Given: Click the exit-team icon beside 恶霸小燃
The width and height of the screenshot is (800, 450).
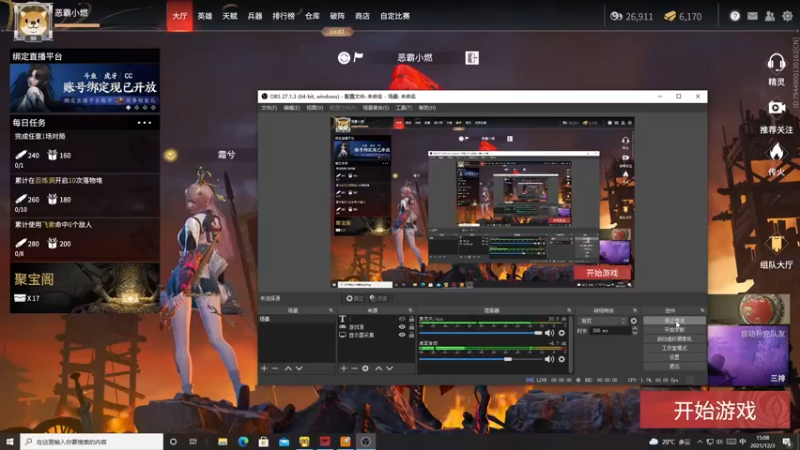Looking at the screenshot, I should coord(472,58).
